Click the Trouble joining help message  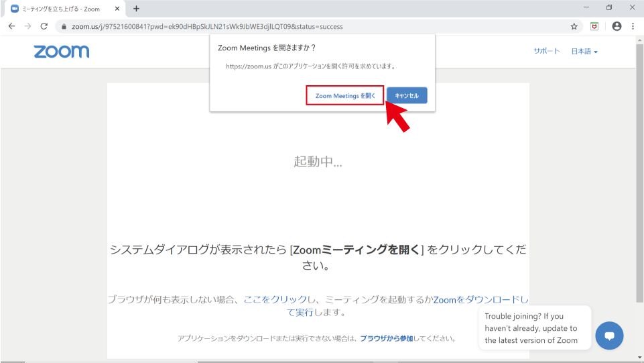(x=535, y=328)
